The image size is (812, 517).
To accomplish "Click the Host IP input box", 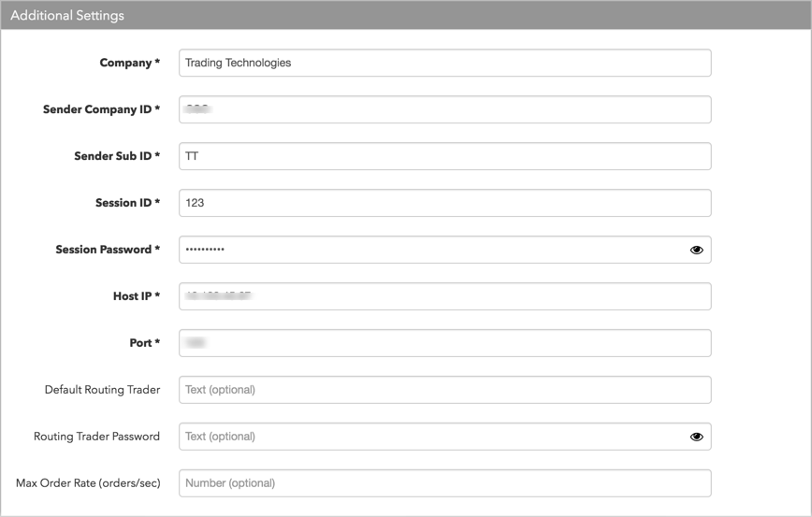I will [x=445, y=296].
